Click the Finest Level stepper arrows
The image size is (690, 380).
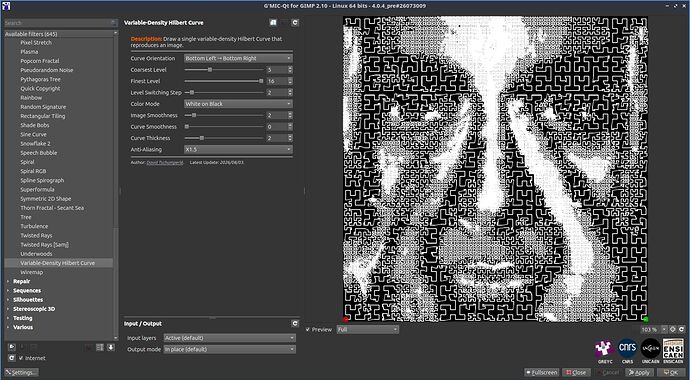pyautogui.click(x=290, y=81)
